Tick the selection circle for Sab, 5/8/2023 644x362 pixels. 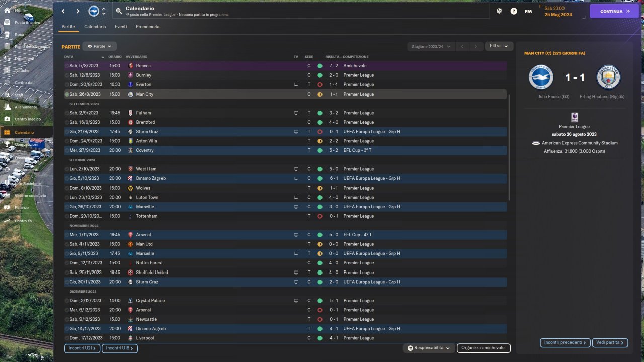coord(67,66)
